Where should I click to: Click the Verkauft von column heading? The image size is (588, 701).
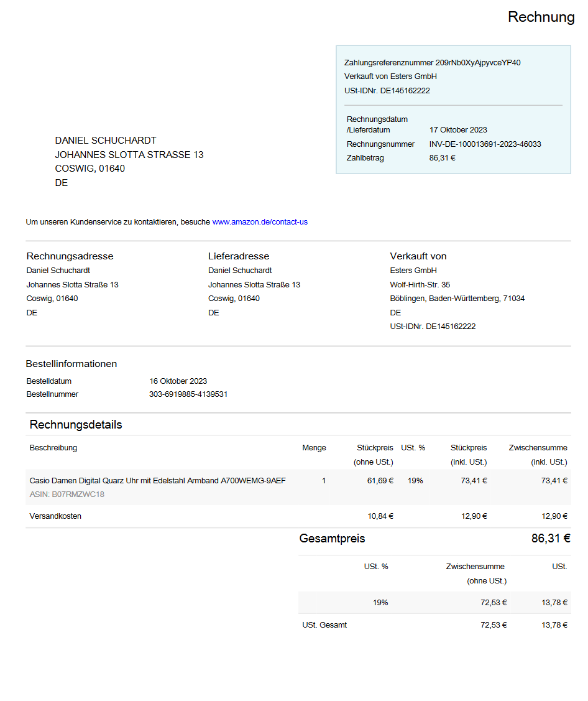(418, 256)
